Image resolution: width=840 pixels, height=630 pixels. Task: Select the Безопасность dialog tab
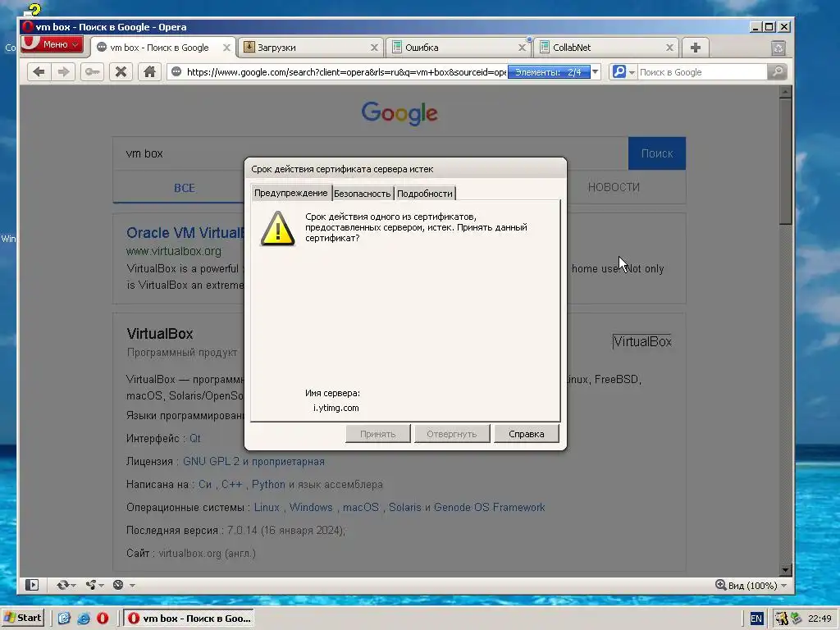(362, 194)
